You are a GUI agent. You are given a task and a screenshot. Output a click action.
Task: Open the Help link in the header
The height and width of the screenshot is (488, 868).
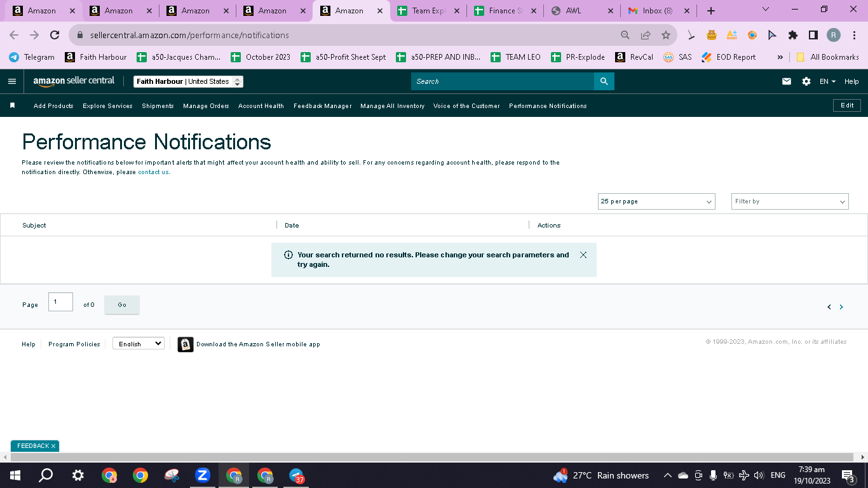pos(851,81)
